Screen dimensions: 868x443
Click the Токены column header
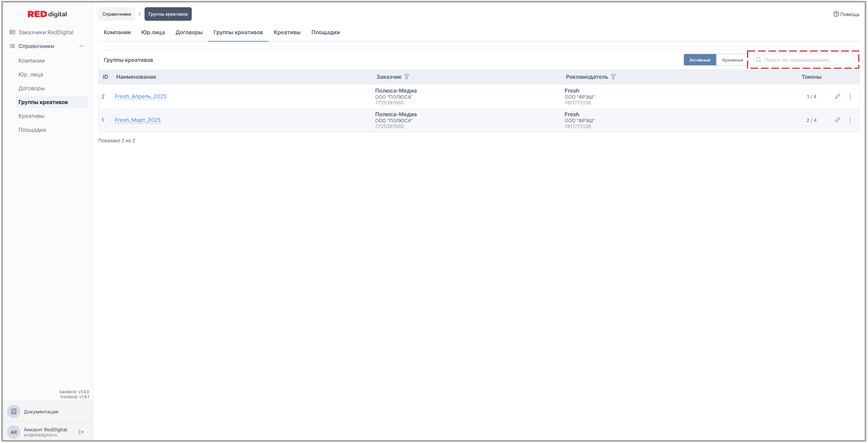811,77
